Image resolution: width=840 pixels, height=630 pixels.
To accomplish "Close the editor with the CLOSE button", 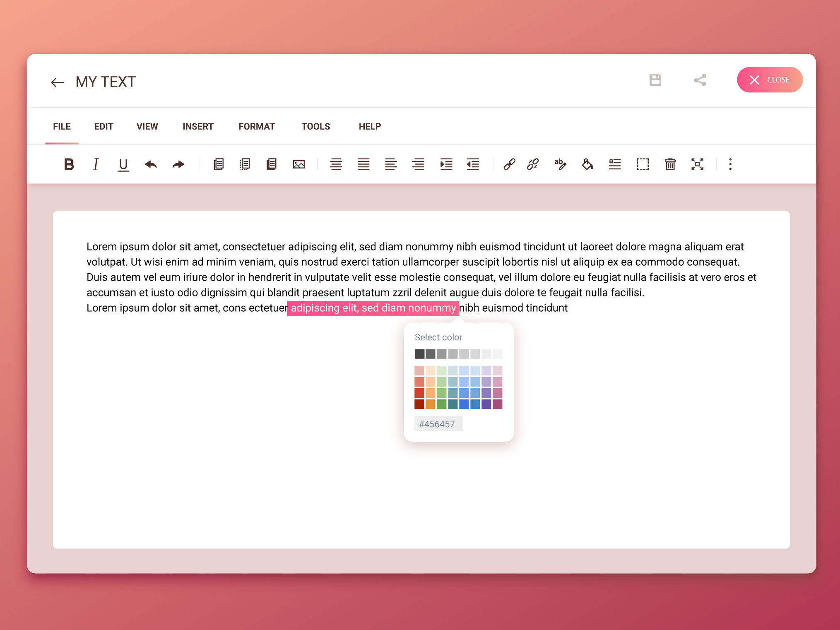I will coord(770,79).
